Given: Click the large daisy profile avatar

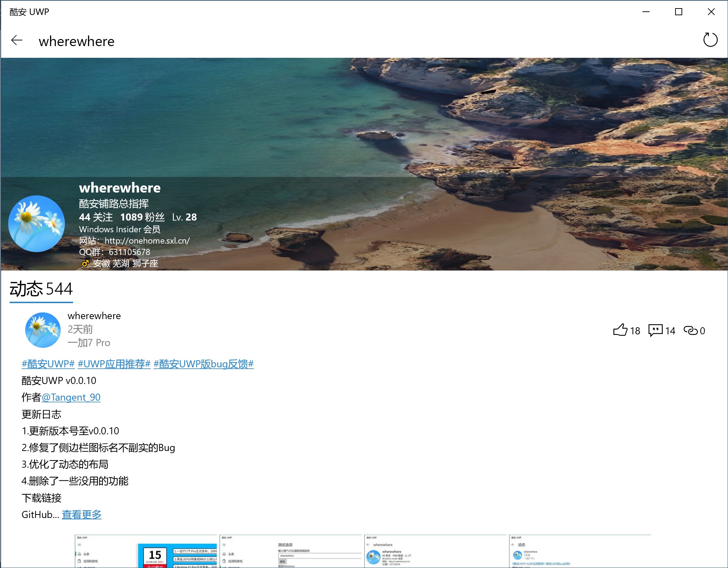Looking at the screenshot, I should [x=37, y=224].
